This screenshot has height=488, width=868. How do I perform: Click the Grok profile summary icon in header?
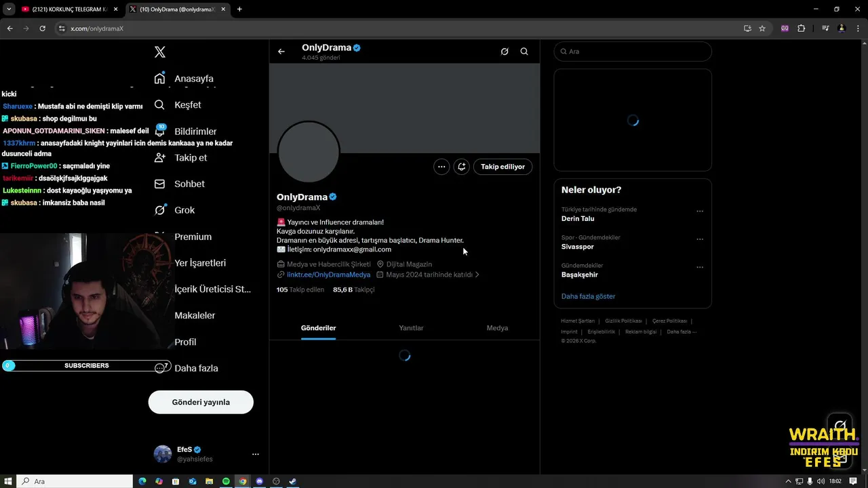point(505,52)
